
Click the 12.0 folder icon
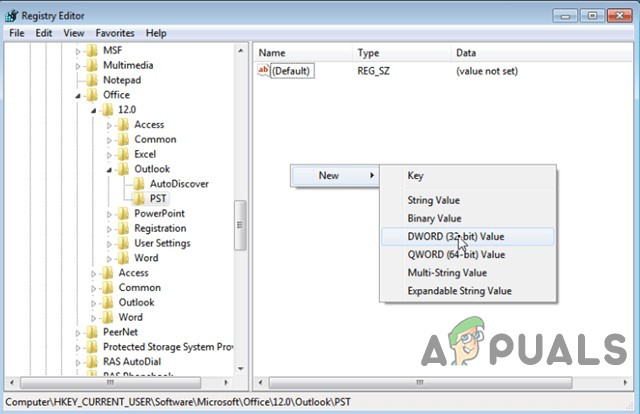click(x=108, y=110)
